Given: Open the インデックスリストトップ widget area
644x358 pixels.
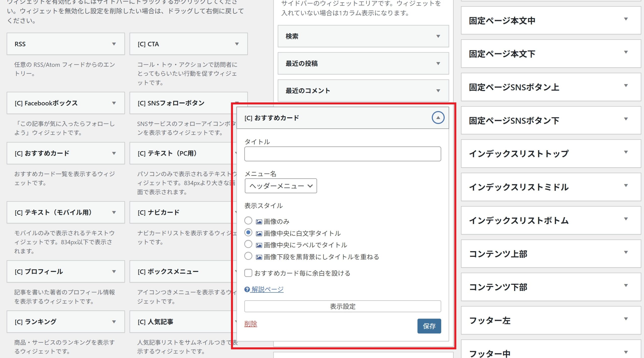Looking at the screenshot, I should point(626,152).
